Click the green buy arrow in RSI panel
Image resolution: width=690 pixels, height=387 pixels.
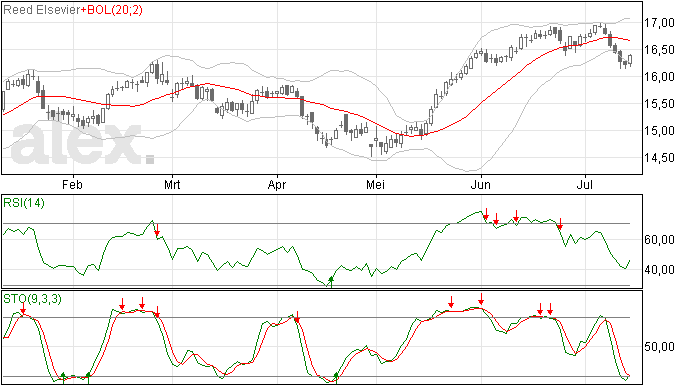click(x=331, y=282)
